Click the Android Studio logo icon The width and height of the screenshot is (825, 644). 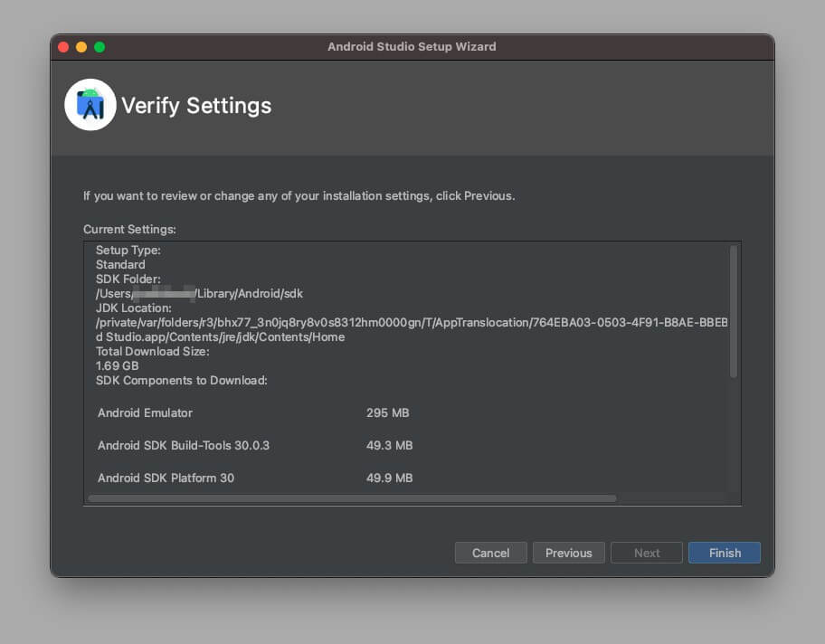pyautogui.click(x=90, y=105)
